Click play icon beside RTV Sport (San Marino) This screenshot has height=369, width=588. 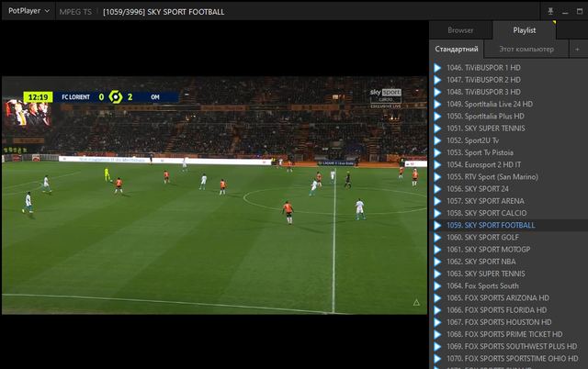point(437,177)
